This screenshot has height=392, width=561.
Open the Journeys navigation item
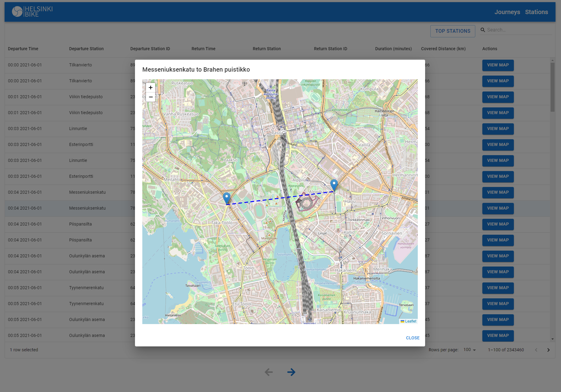click(507, 12)
